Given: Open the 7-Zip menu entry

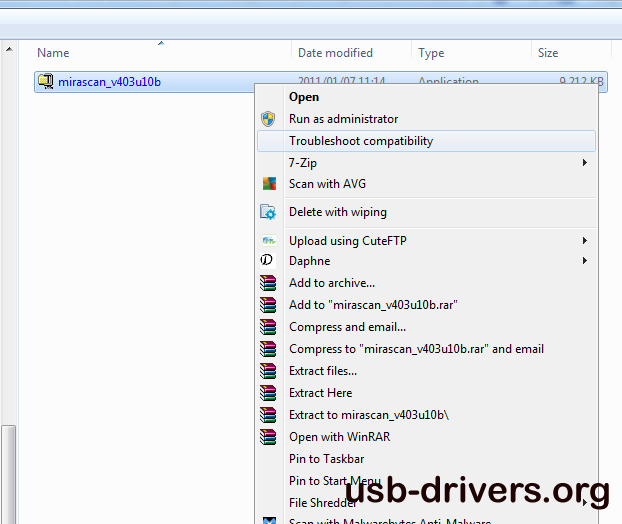Looking at the screenshot, I should tap(426, 163).
